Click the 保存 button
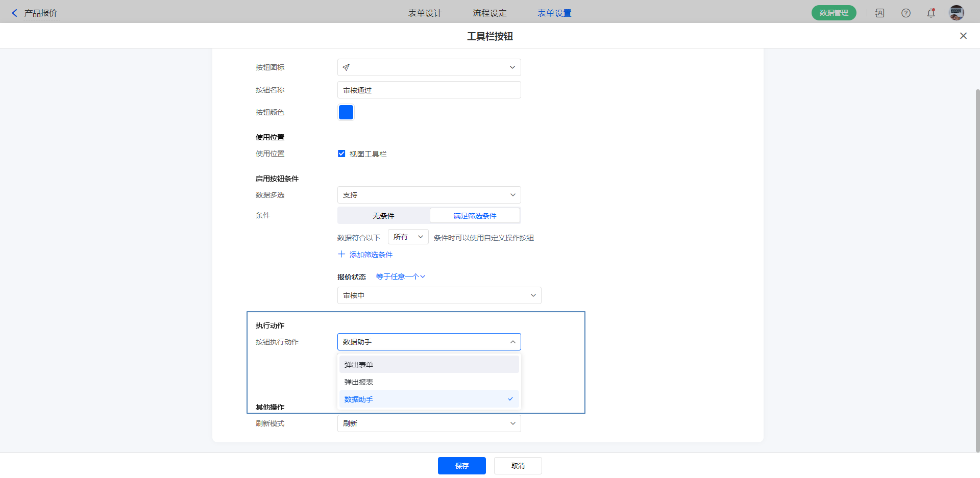 click(461, 466)
